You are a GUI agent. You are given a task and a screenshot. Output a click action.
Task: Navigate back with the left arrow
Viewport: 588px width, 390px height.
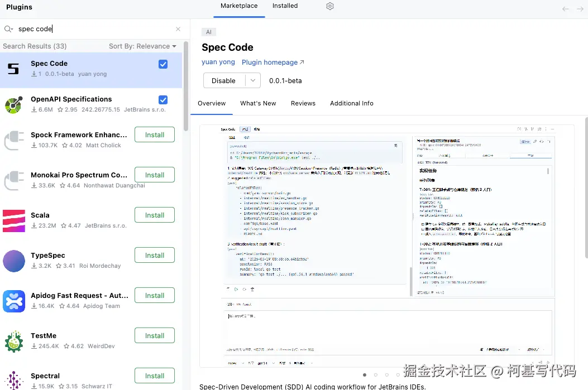coord(566,9)
